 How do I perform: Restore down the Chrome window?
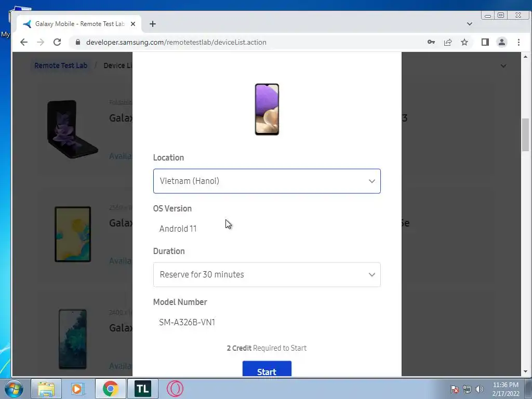501,15
